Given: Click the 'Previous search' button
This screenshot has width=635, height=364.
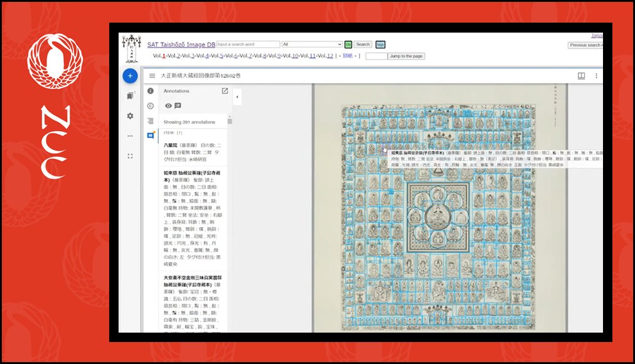Looking at the screenshot, I should click(585, 45).
